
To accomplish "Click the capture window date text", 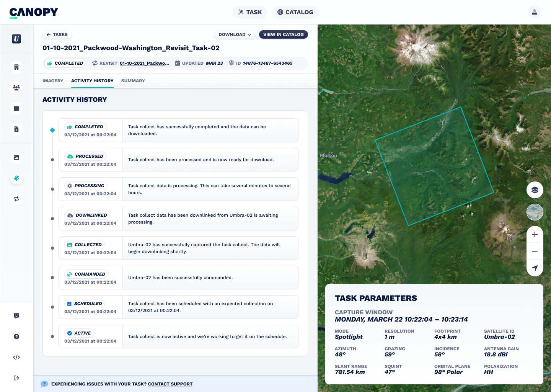I will [401, 319].
